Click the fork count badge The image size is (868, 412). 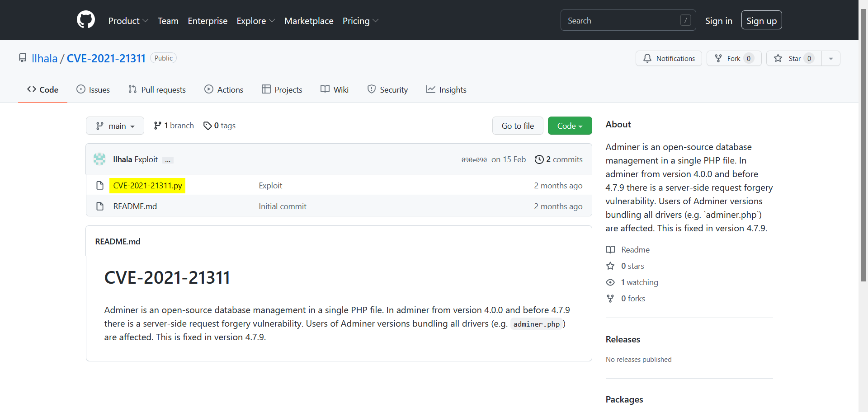pos(749,58)
